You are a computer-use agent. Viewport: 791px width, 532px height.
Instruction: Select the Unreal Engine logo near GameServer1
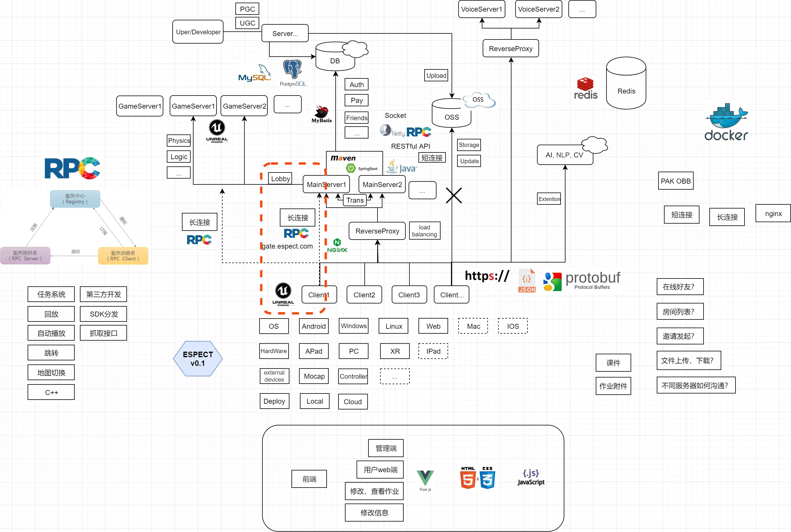(217, 131)
